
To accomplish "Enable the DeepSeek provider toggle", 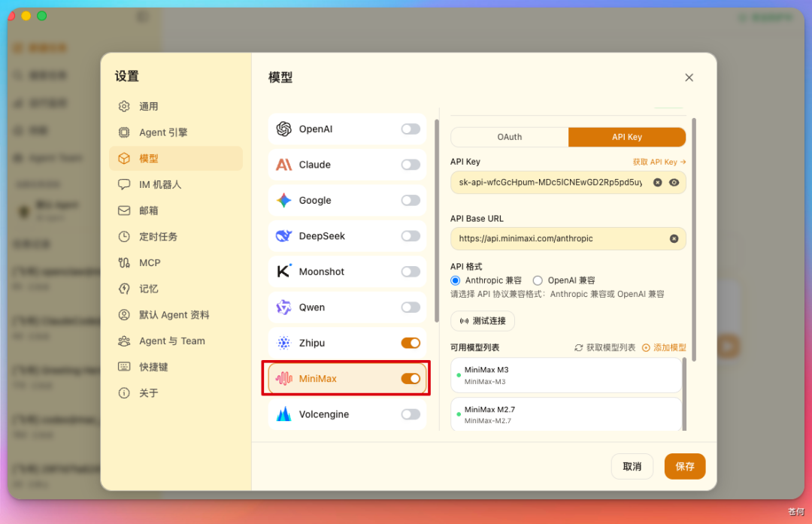I will pyautogui.click(x=411, y=236).
